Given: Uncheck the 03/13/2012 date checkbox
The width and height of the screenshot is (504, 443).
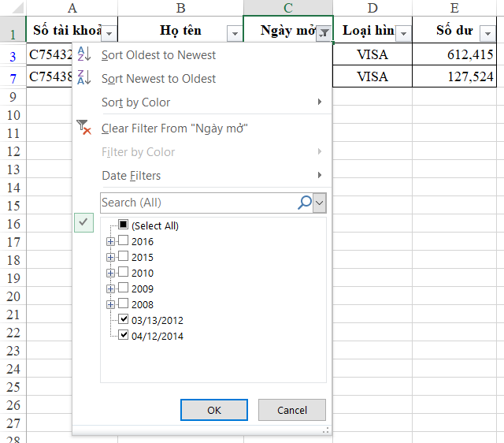Looking at the screenshot, I should (123, 320).
